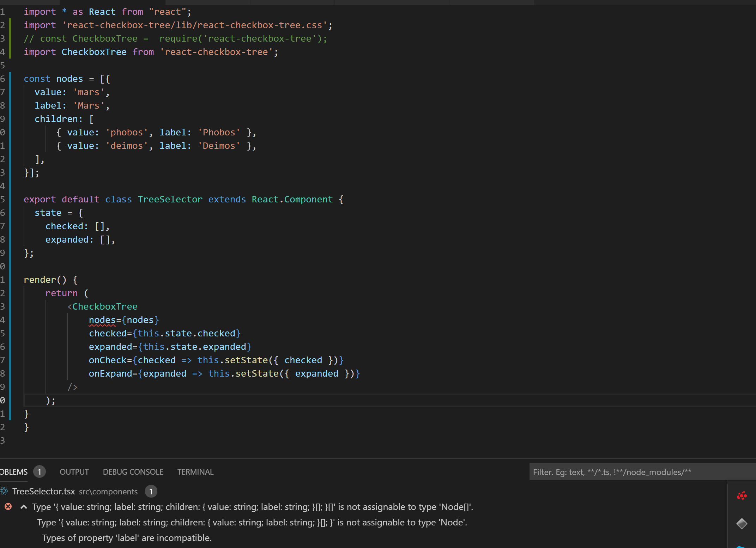Click the src\components path label in Problems panel
This screenshot has width=756, height=548.
tap(108, 491)
